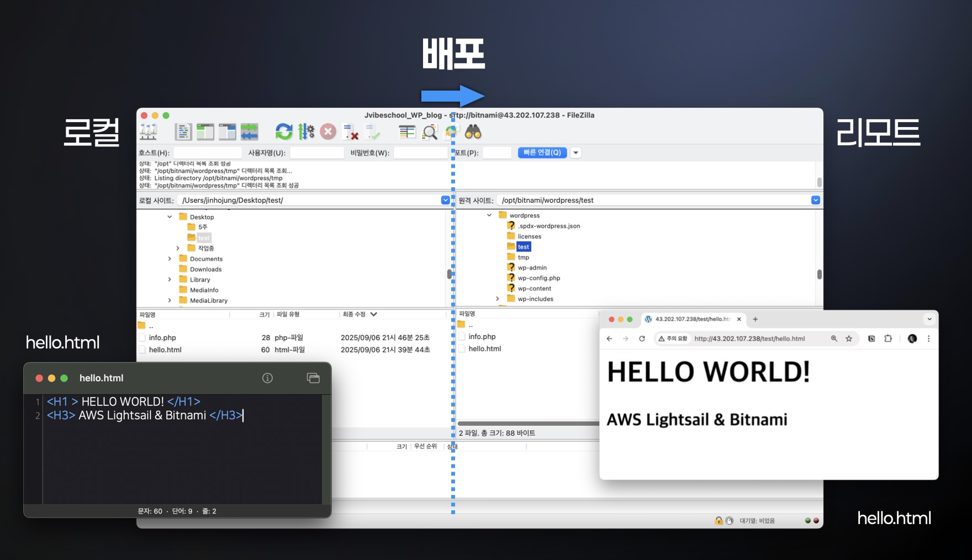The width and height of the screenshot is (972, 560).
Task: Click the refresh file lists icon
Action: click(x=284, y=132)
